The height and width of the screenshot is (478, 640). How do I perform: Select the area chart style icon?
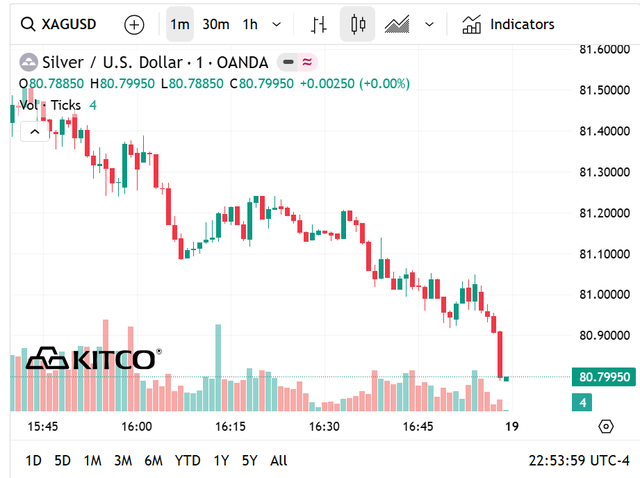(x=397, y=24)
